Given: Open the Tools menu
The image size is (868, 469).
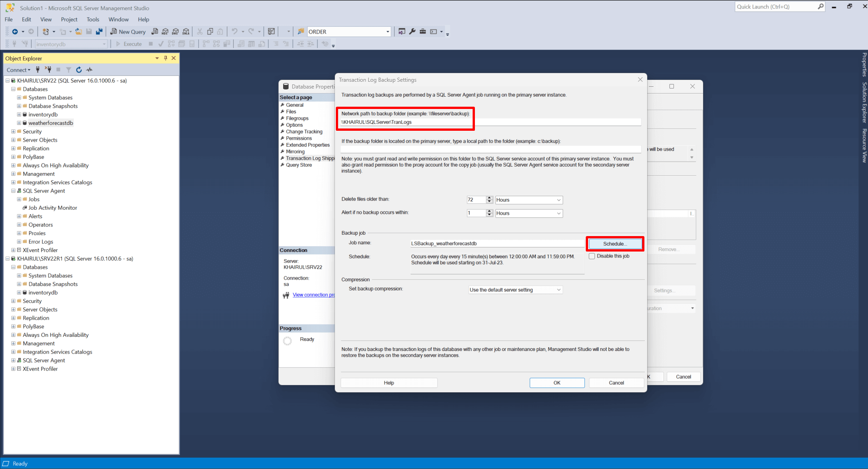Looking at the screenshot, I should [93, 19].
